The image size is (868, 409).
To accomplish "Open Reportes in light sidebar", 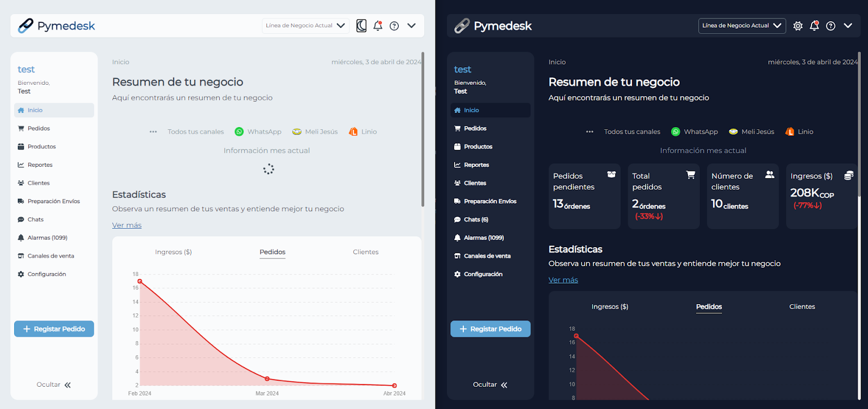I will [54, 165].
